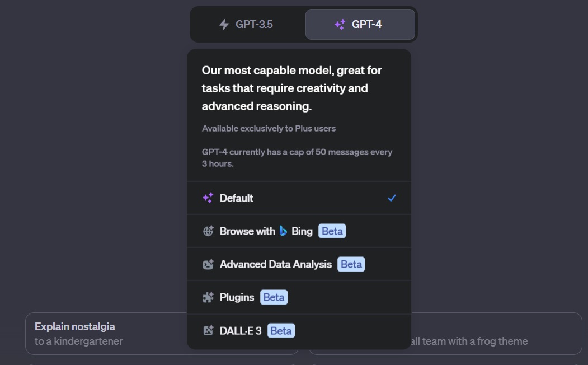This screenshot has height=365, width=588.
Task: Click the DALL-E 3 image icon
Action: tap(208, 330)
